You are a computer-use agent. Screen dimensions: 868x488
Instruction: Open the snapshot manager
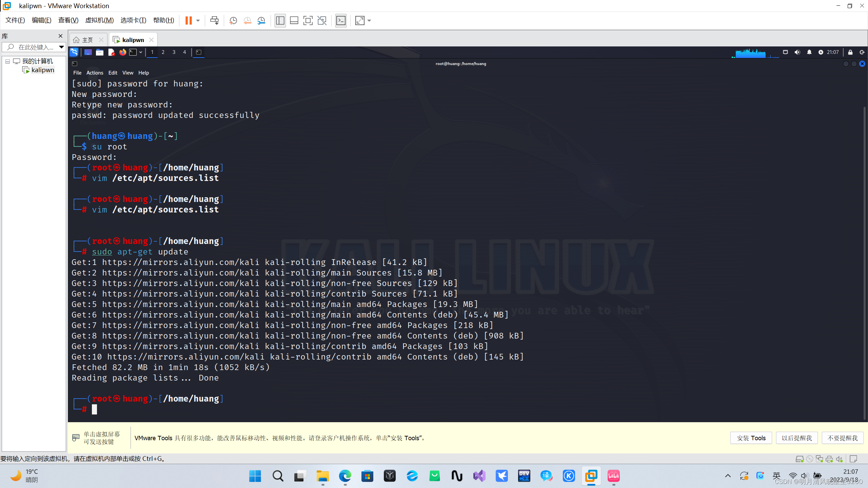(x=261, y=21)
